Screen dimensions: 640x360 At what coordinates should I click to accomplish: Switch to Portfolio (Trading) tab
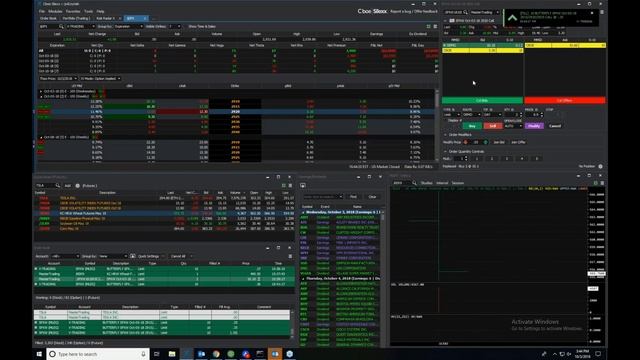76,18
